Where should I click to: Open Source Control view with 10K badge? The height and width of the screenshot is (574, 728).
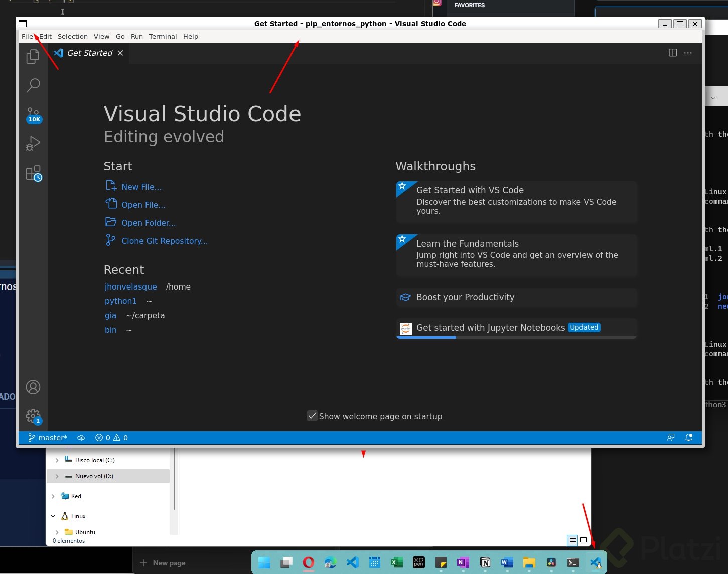33,115
